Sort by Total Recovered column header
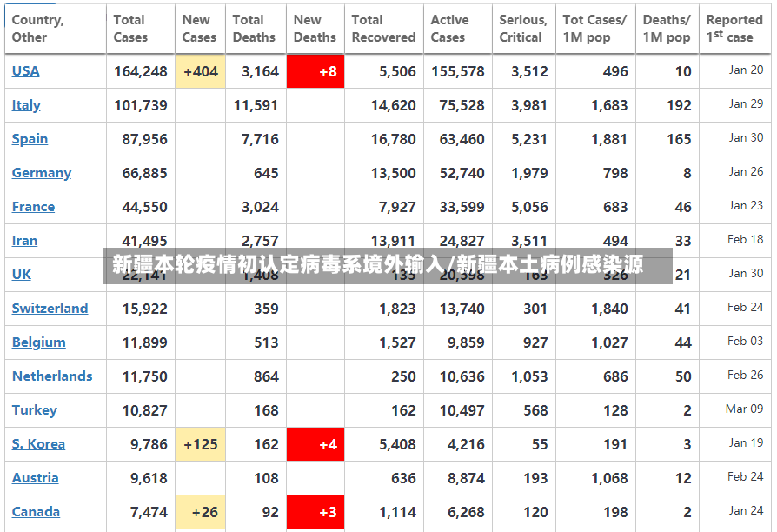Viewport: 777px width, 532px height. 384,29
